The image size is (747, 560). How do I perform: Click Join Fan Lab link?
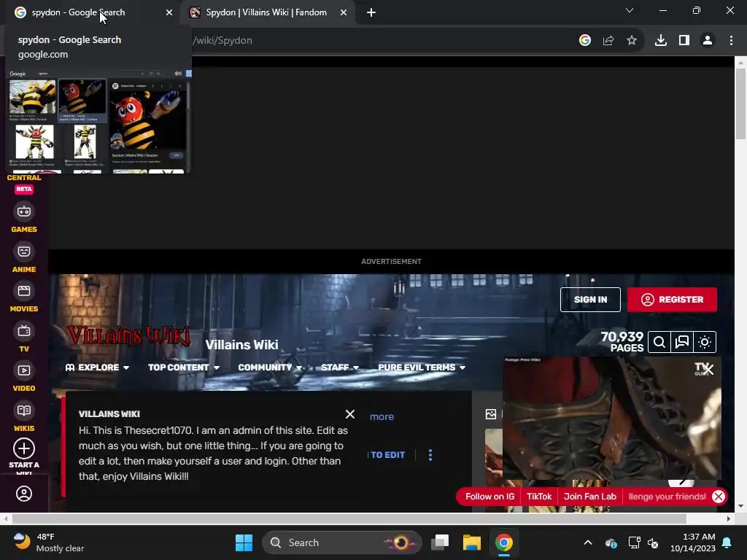pos(589,497)
